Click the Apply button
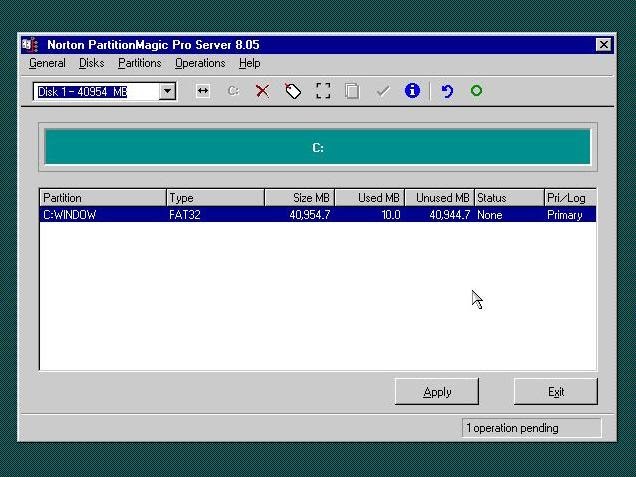The image size is (636, 477). 437,392
